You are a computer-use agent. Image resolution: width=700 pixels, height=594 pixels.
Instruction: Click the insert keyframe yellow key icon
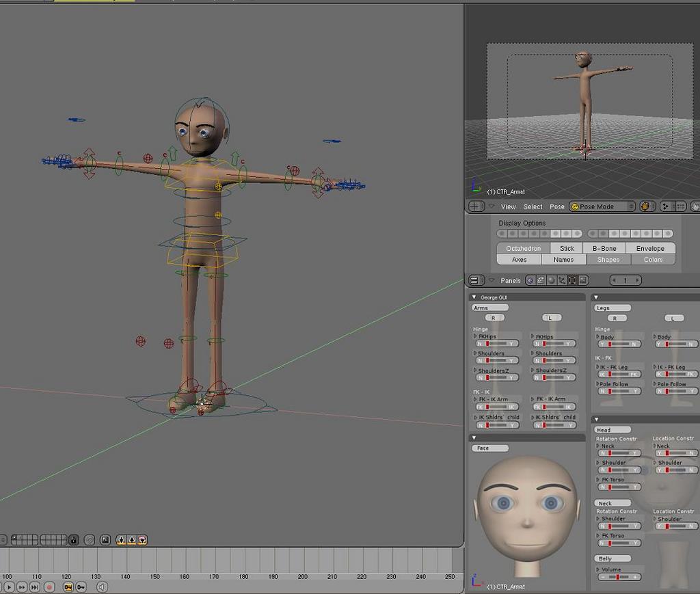coord(68,587)
